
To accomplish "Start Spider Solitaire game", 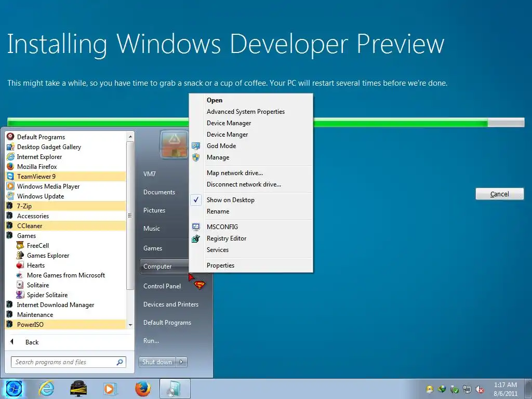I will pyautogui.click(x=47, y=295).
